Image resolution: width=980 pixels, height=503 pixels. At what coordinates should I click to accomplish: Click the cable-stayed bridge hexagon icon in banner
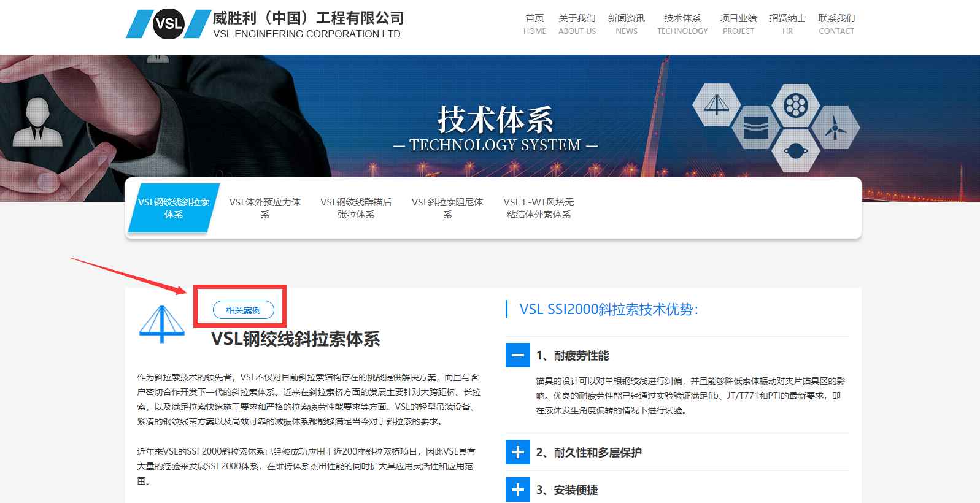pyautogui.click(x=716, y=105)
